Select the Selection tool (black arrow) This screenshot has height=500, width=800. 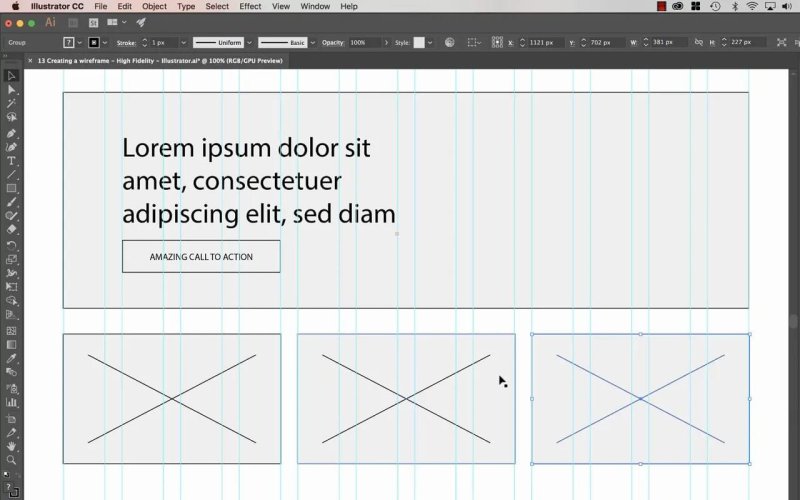point(11,76)
